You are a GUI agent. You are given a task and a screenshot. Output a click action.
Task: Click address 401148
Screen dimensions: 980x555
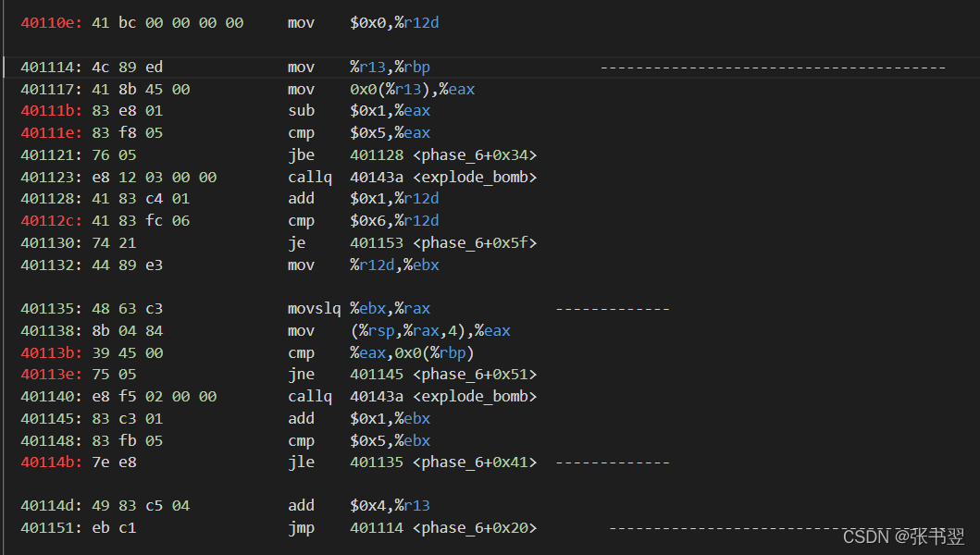coord(51,440)
